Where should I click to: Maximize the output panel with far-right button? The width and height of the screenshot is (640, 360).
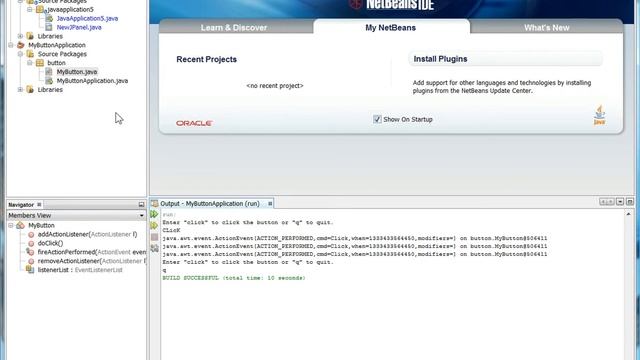tap(630, 202)
